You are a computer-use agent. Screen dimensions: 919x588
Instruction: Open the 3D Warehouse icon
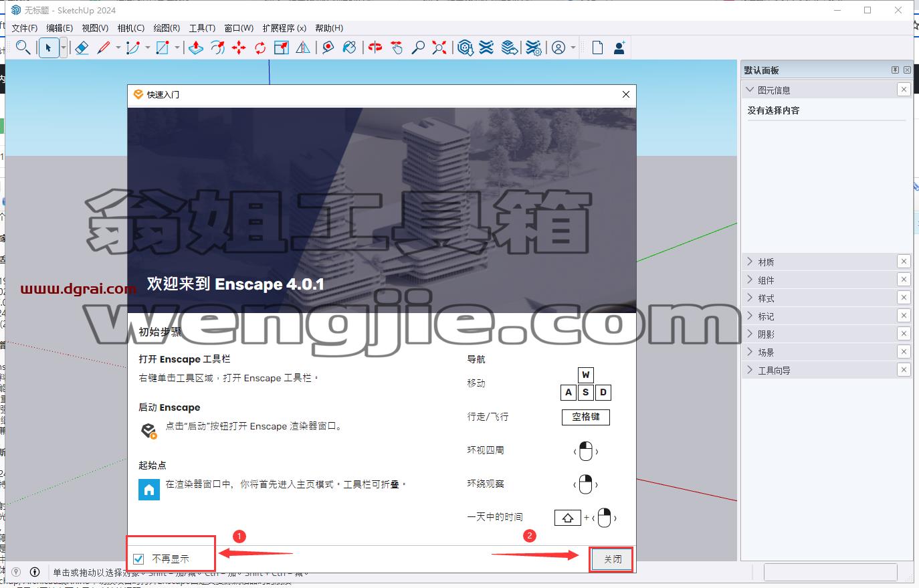point(466,47)
